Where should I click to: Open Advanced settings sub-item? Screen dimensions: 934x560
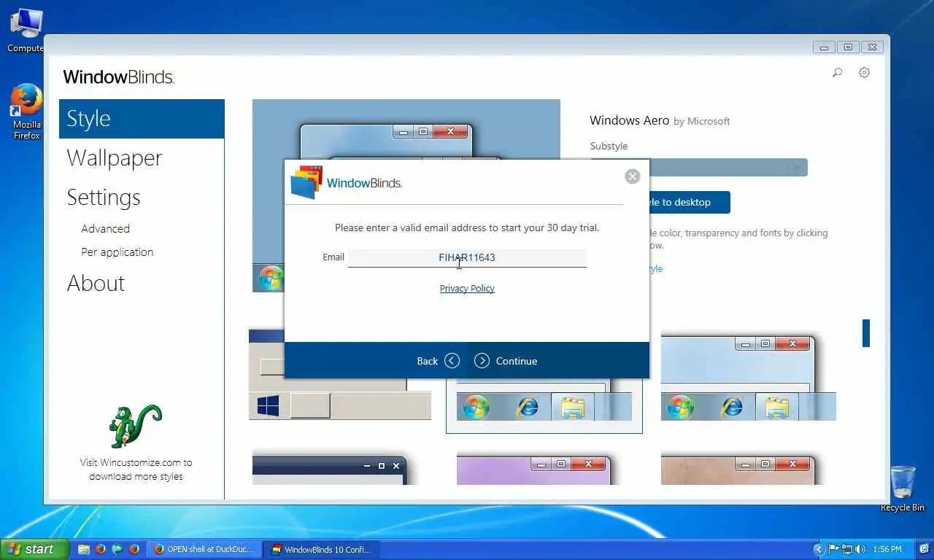(106, 228)
